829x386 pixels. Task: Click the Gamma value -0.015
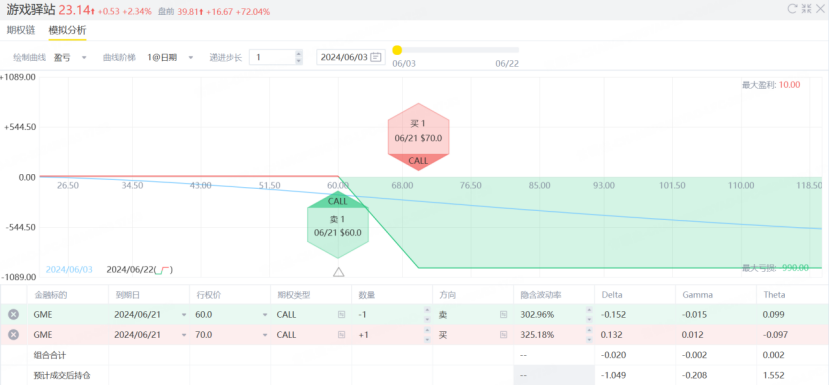coord(695,315)
